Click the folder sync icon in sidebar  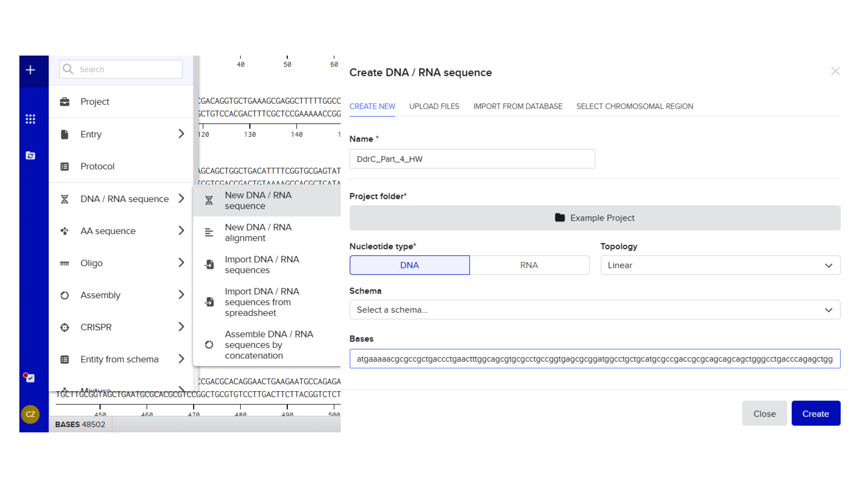(30, 156)
